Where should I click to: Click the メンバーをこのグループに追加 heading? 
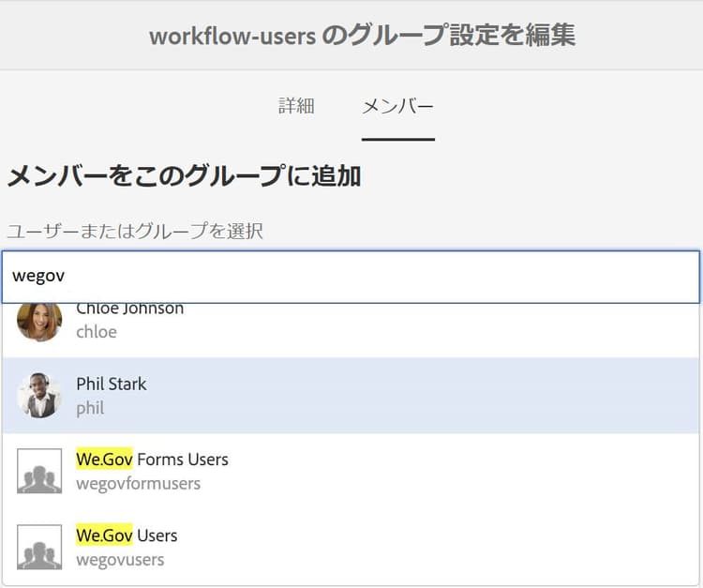click(x=185, y=175)
